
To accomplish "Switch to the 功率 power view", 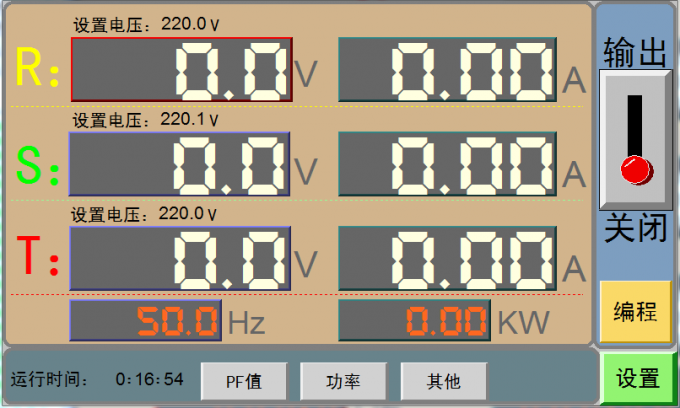I will tap(343, 380).
